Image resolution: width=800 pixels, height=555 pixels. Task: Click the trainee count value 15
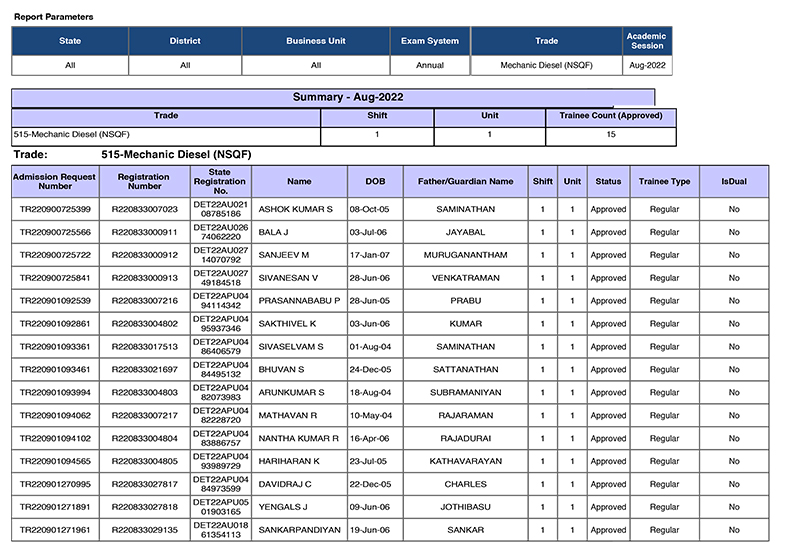point(611,134)
